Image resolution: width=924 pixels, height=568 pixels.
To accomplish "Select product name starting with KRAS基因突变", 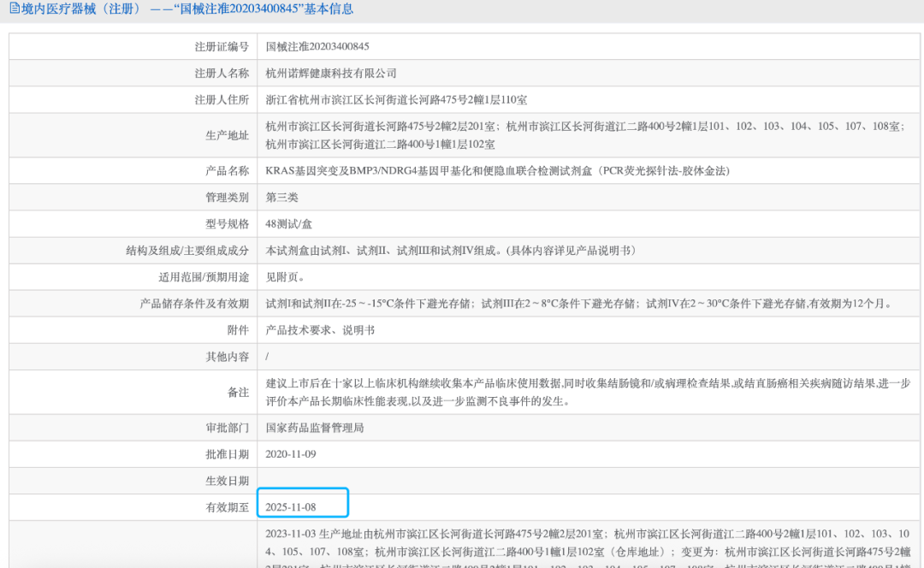I will (497, 171).
